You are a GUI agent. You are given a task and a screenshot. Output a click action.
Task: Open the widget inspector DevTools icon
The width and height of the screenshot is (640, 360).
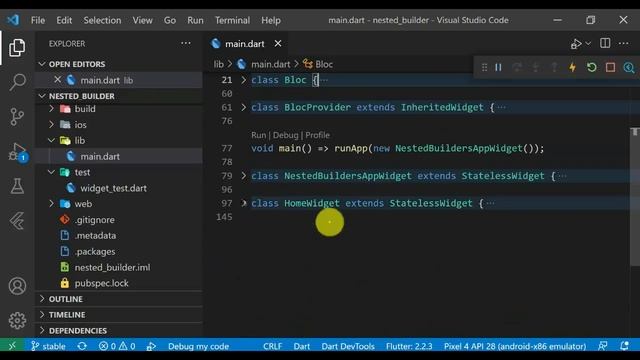pyautogui.click(x=629, y=67)
